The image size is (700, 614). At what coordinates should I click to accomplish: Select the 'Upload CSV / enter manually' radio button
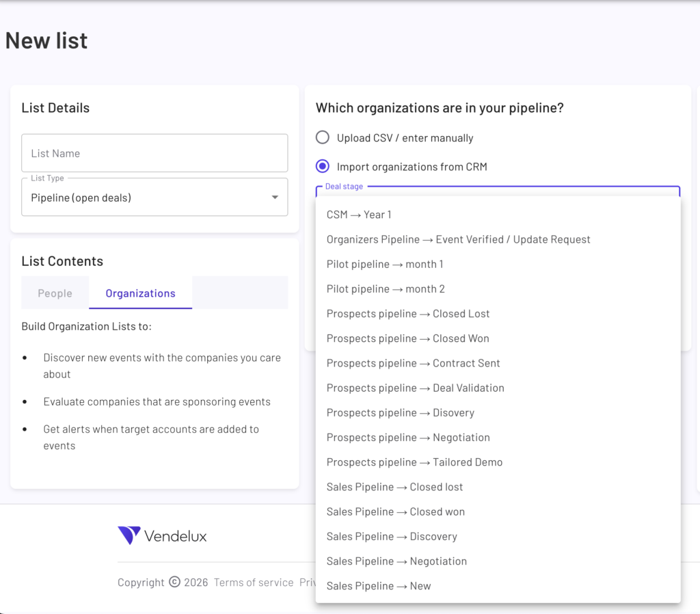point(322,137)
